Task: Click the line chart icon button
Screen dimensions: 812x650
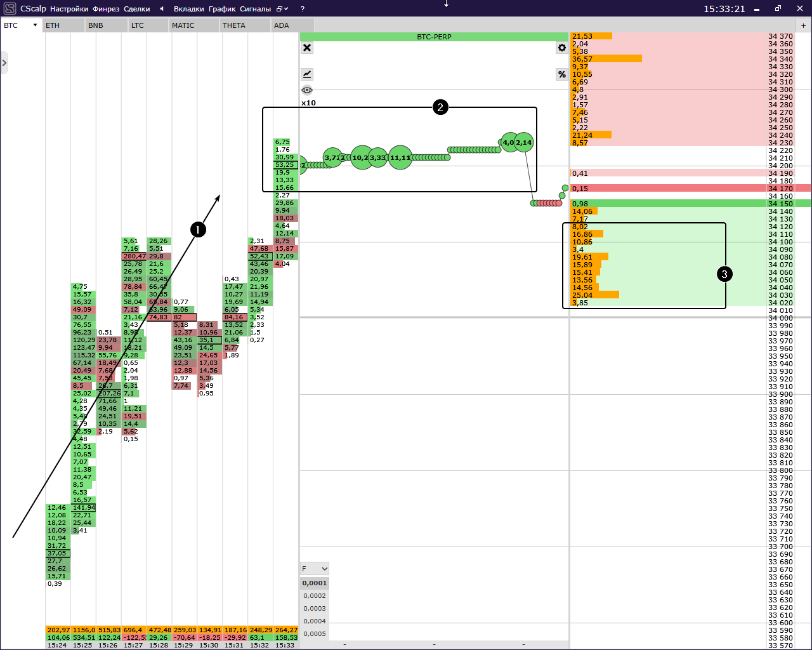Action: click(307, 74)
